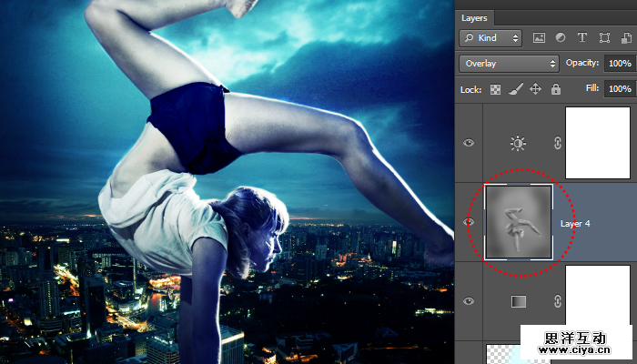
Task: Toggle lock position icon
Action: tap(535, 89)
